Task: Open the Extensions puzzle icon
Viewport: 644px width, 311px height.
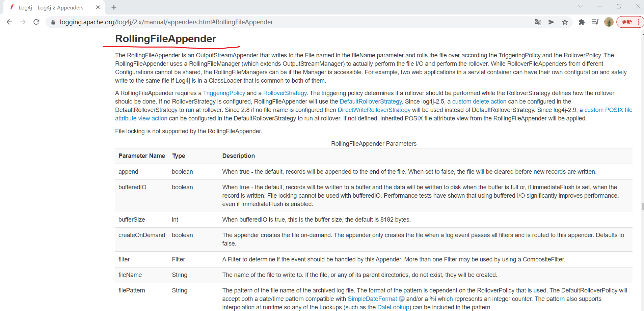Action: 582,22
